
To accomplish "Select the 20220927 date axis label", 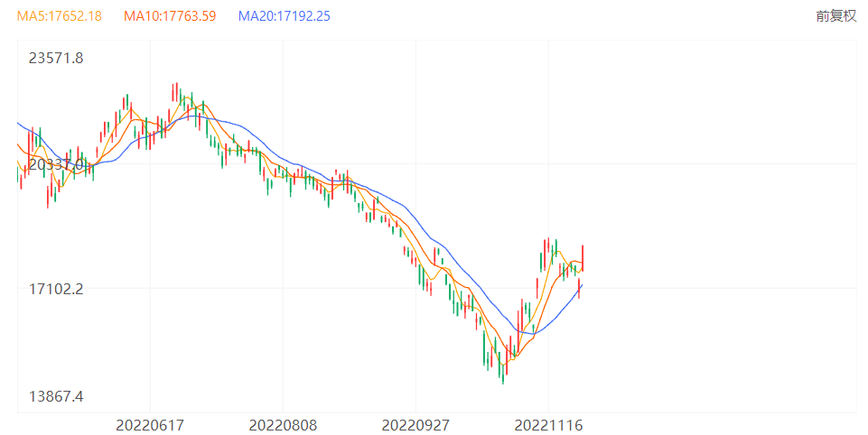I will coord(415,425).
